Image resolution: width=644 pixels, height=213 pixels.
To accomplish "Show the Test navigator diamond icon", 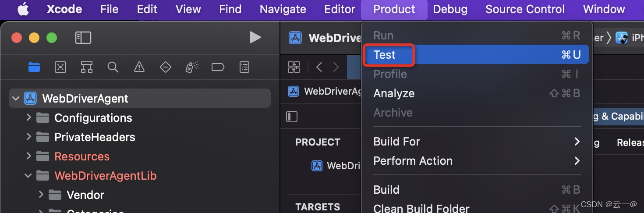I will tap(165, 67).
